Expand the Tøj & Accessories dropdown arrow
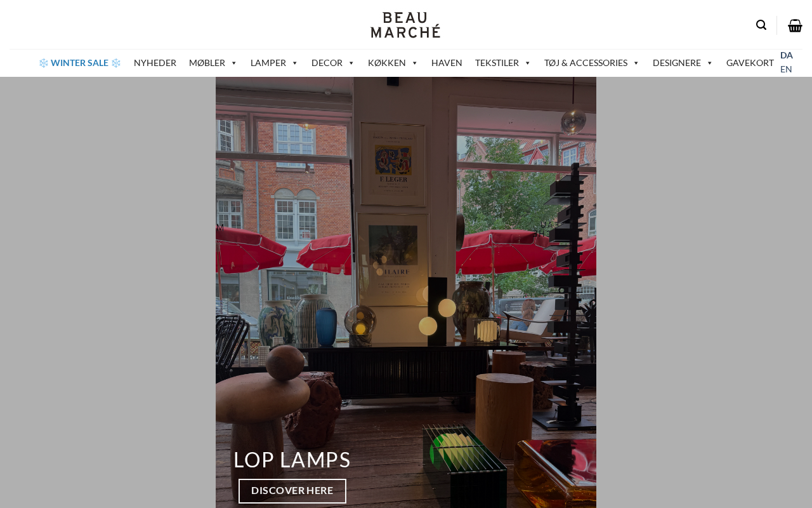 [x=636, y=63]
